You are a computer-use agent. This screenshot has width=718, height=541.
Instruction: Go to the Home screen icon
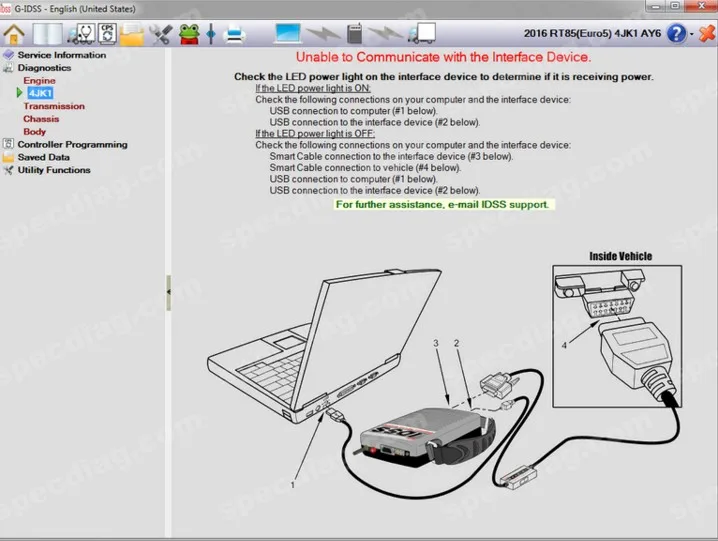pos(14,34)
